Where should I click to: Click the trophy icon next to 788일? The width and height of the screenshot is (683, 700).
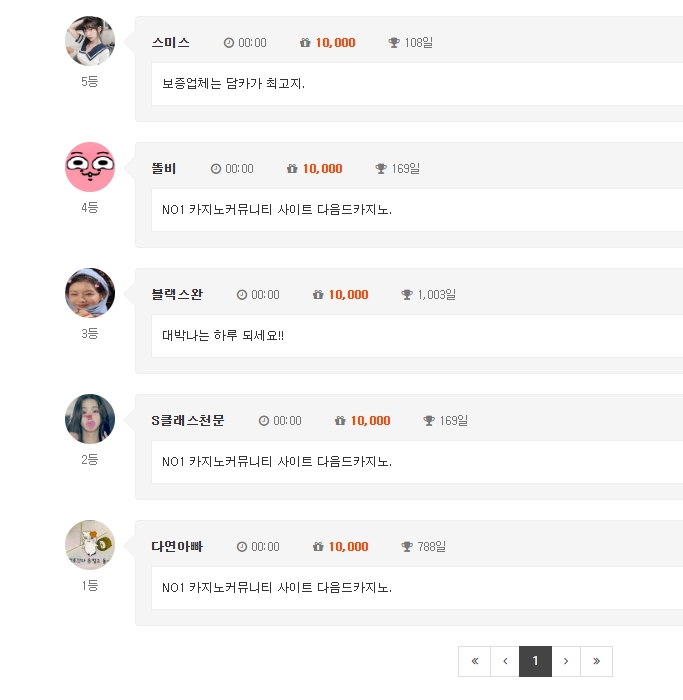407,546
